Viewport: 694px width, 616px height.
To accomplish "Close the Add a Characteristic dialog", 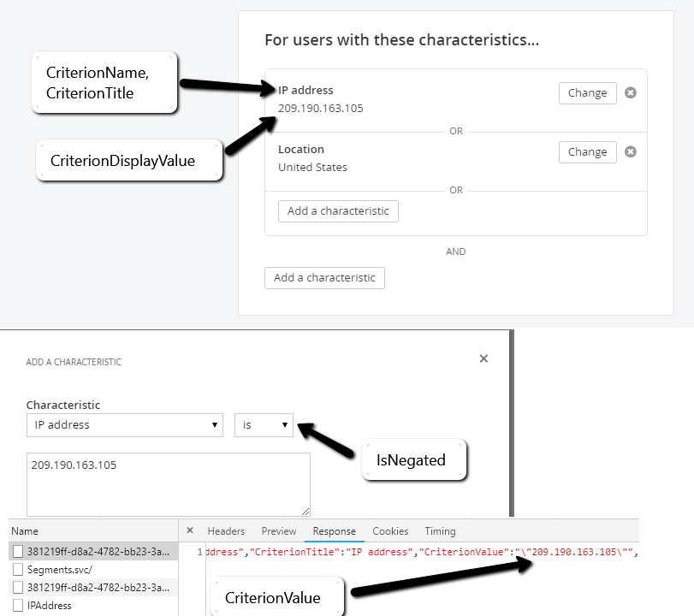I will 483,358.
